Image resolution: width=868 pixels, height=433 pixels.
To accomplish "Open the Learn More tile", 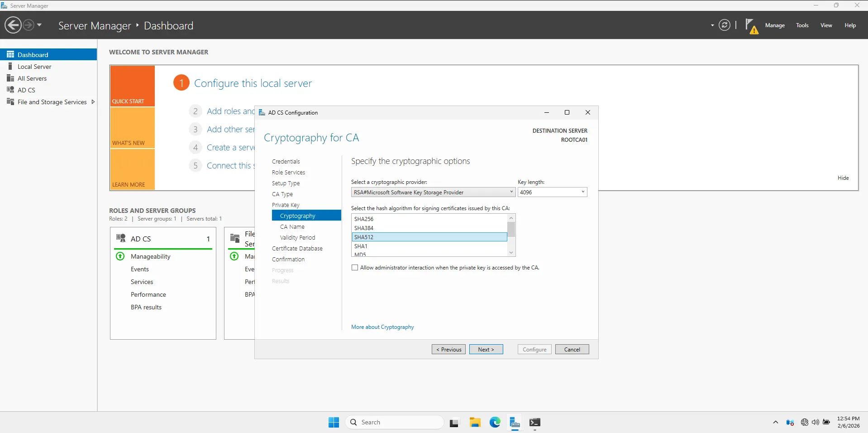I will (x=132, y=169).
